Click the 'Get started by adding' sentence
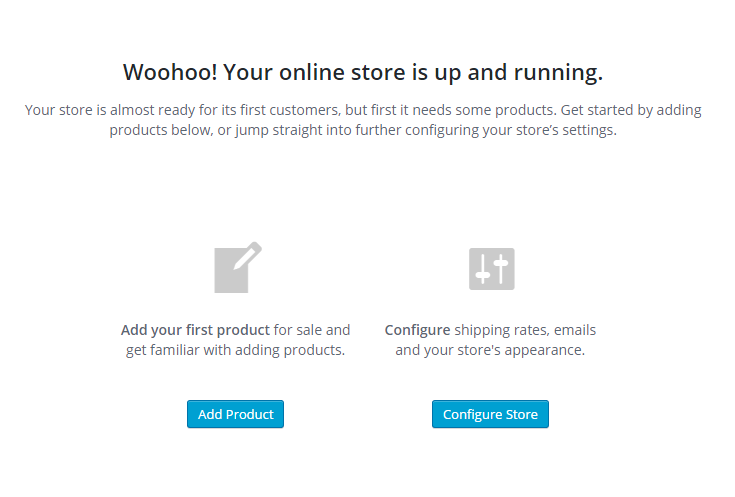 click(631, 110)
